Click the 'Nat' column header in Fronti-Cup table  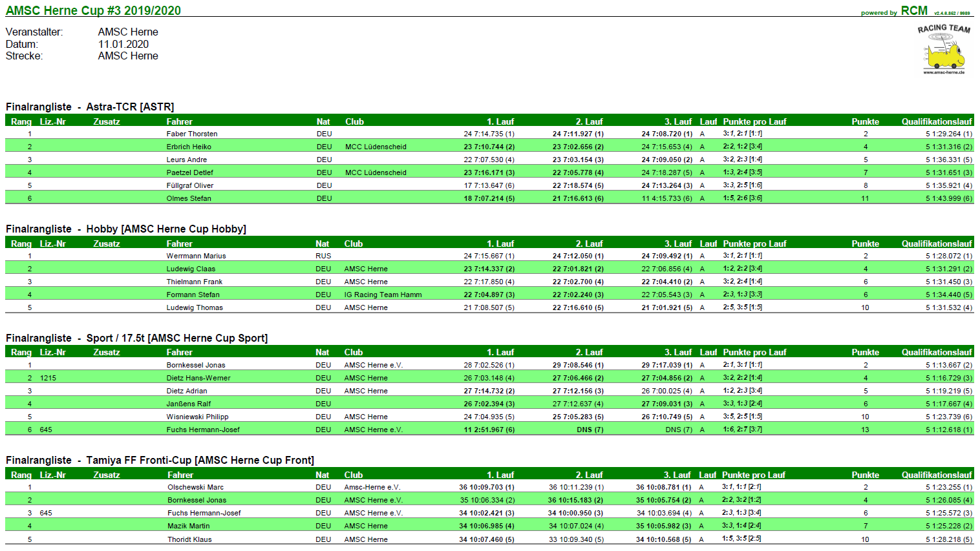[x=322, y=475]
